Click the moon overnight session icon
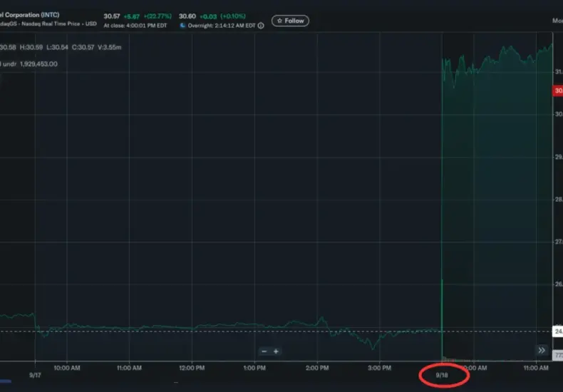The width and height of the screenshot is (563, 392). pyautogui.click(x=182, y=26)
